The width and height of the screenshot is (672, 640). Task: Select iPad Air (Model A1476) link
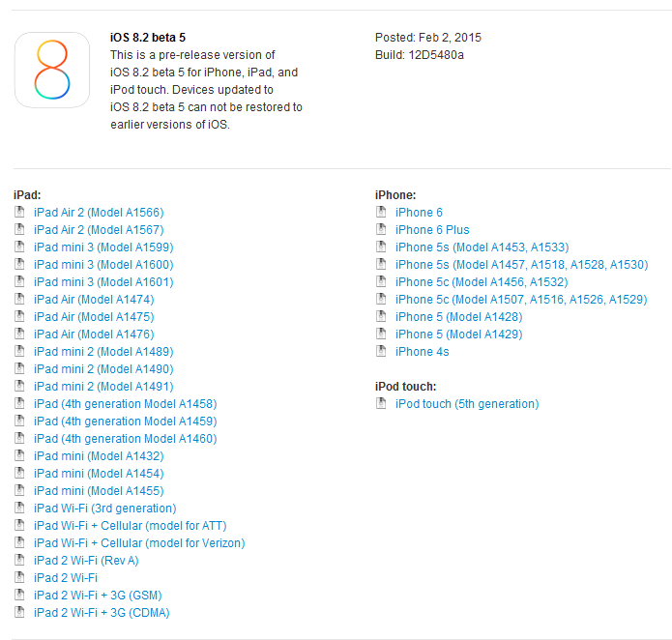(x=95, y=335)
